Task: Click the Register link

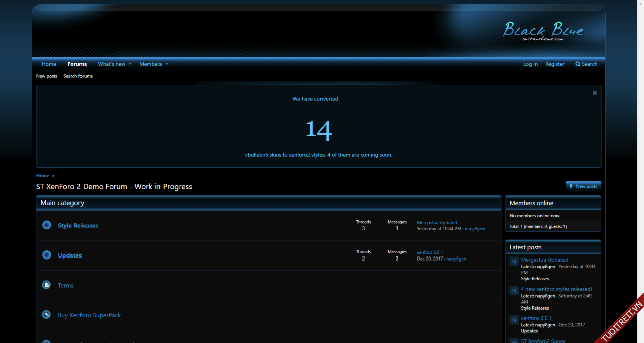Action: 555,64
